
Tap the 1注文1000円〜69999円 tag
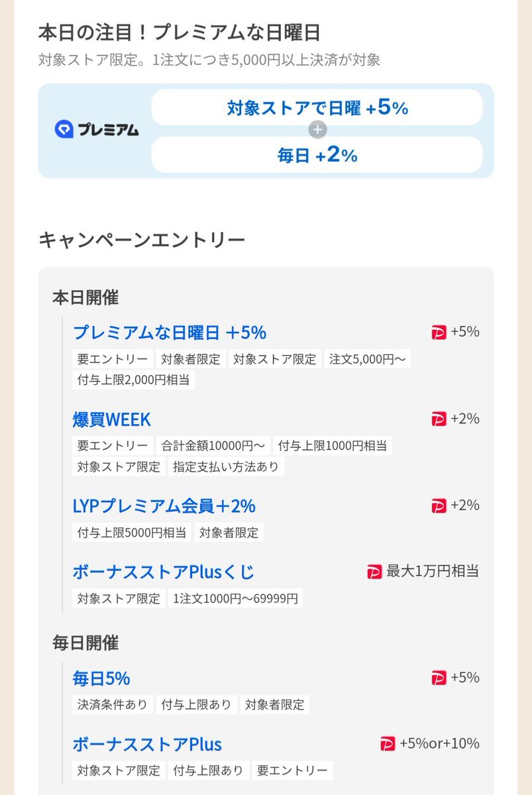click(x=235, y=599)
